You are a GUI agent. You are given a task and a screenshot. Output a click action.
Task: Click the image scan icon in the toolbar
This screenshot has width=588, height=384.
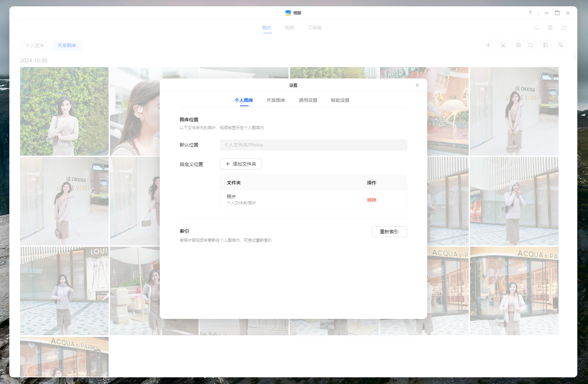[503, 45]
